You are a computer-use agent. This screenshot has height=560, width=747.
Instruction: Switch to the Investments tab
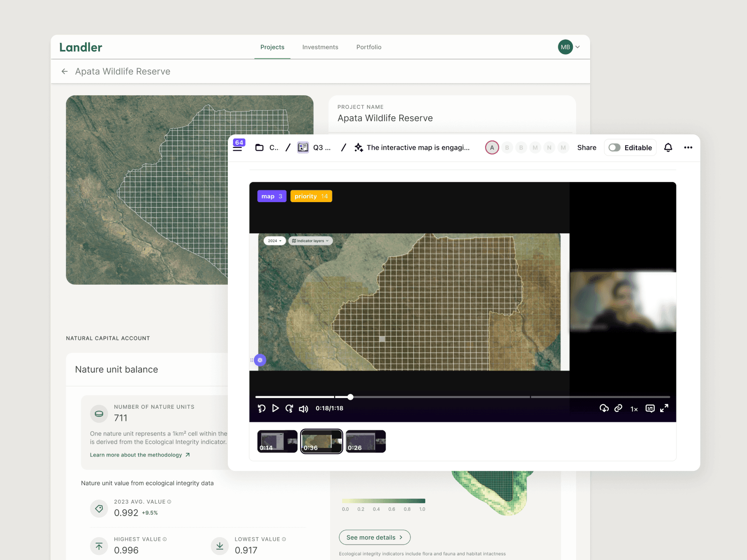tap(320, 47)
